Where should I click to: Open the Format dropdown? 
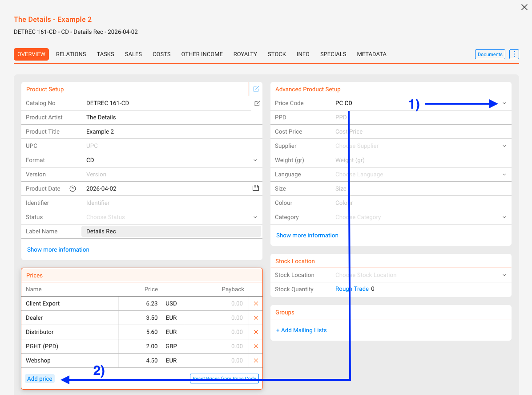pos(255,160)
